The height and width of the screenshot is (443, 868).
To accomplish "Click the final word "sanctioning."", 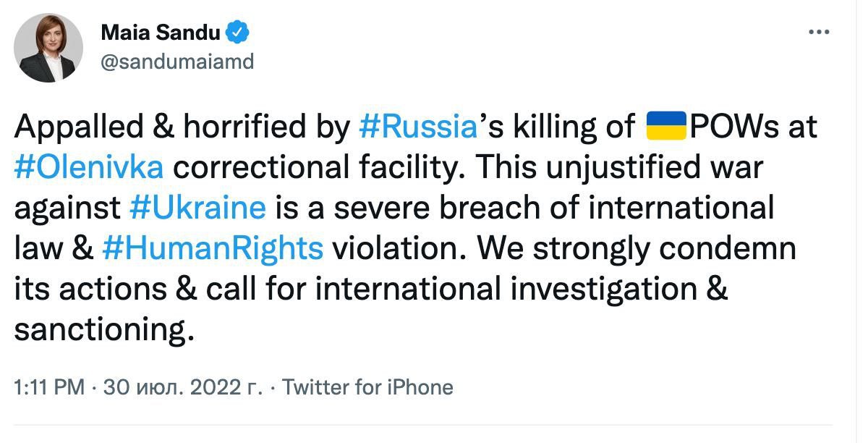I will (x=105, y=329).
